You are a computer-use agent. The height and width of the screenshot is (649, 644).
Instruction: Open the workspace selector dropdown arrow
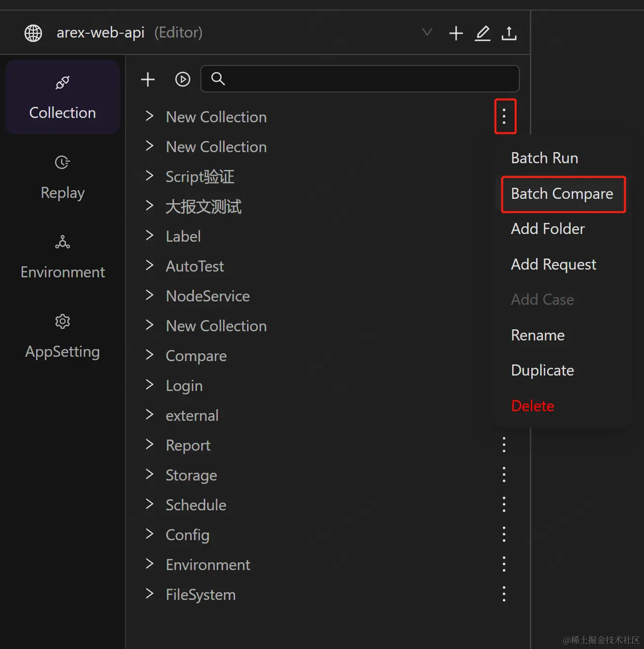point(427,33)
